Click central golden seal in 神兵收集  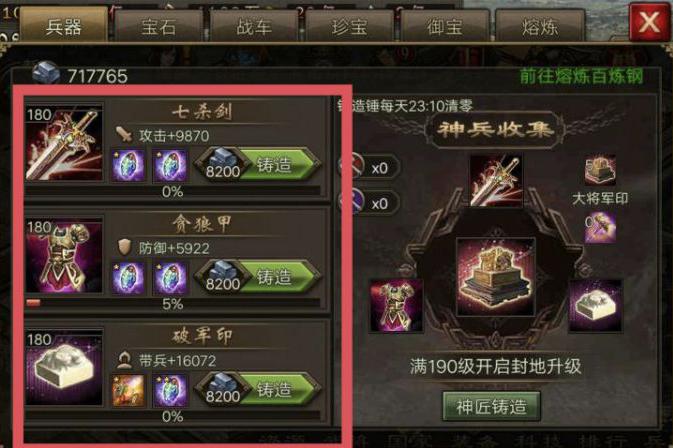[495, 277]
